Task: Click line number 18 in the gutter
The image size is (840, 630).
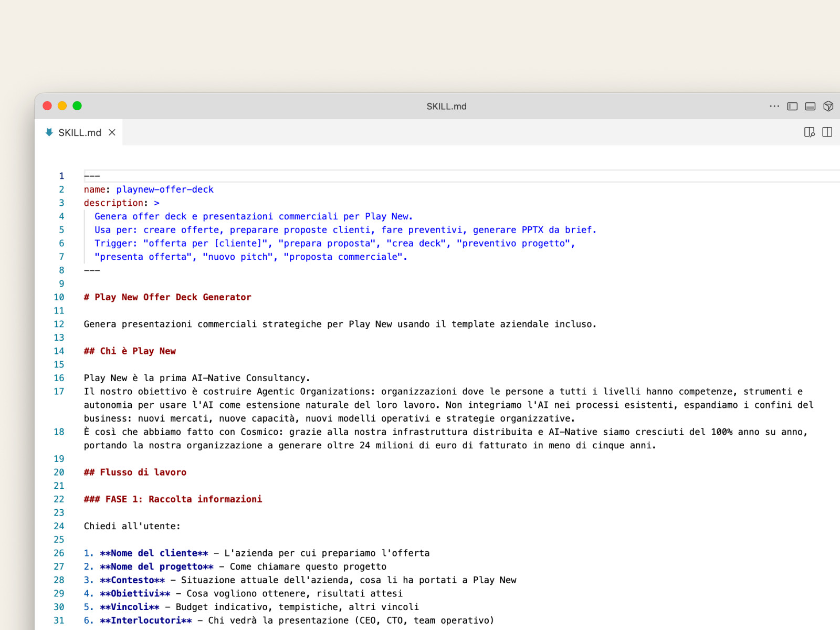Action: (x=59, y=432)
